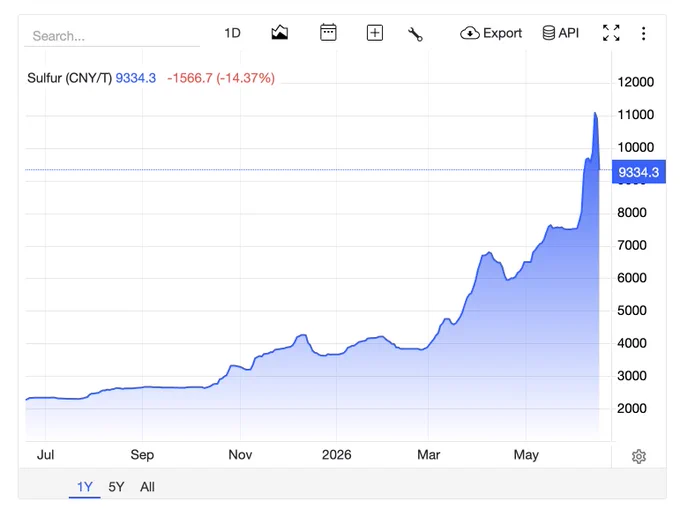Click the plus compare icon
The image size is (680, 517).
375,33
